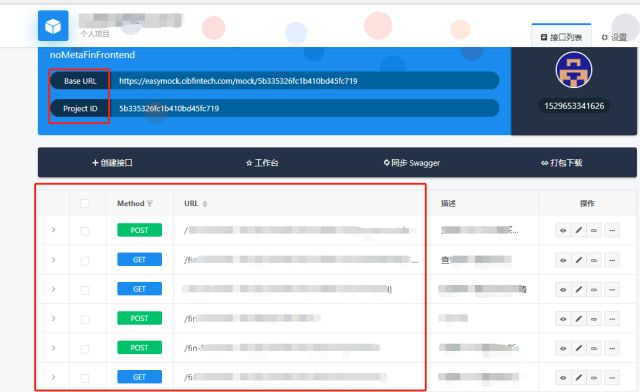Screen dimensions: 640x392
Task: Expand the third row GET details
Action: [x=53, y=289]
